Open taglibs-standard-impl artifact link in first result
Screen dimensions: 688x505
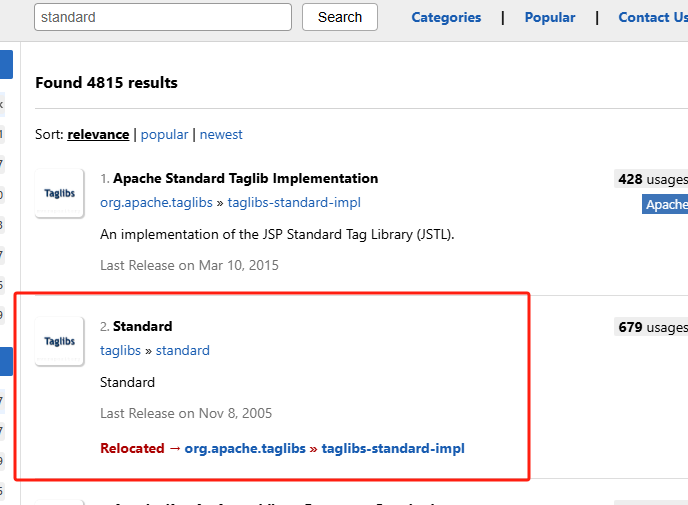294,202
